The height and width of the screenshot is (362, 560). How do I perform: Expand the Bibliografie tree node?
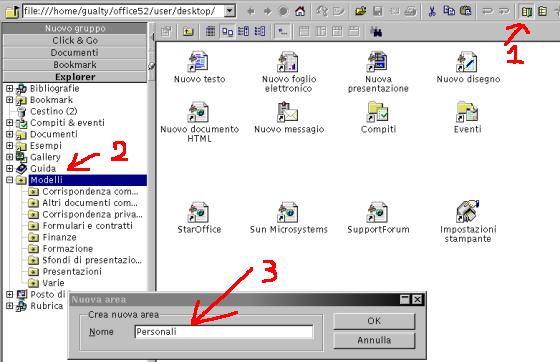(10, 88)
